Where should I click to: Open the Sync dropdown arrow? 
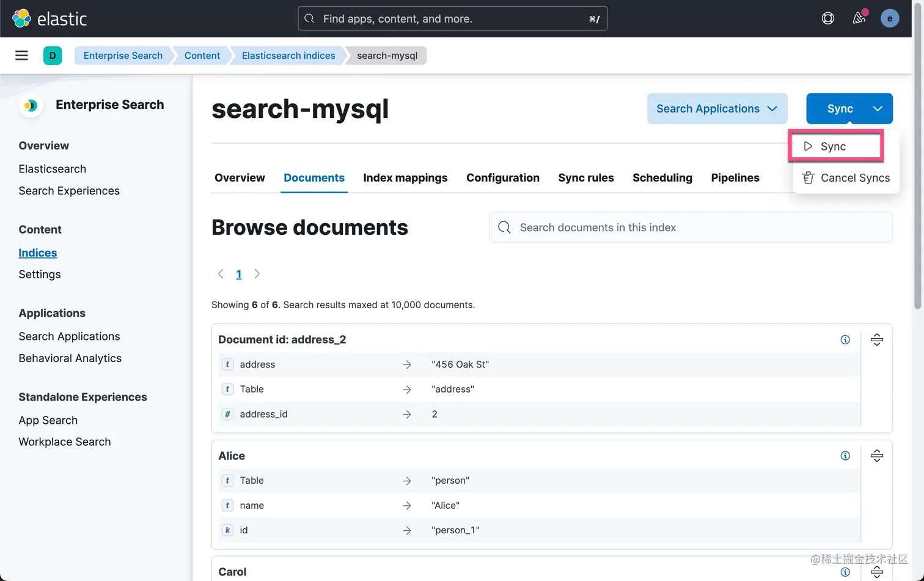pyautogui.click(x=878, y=108)
